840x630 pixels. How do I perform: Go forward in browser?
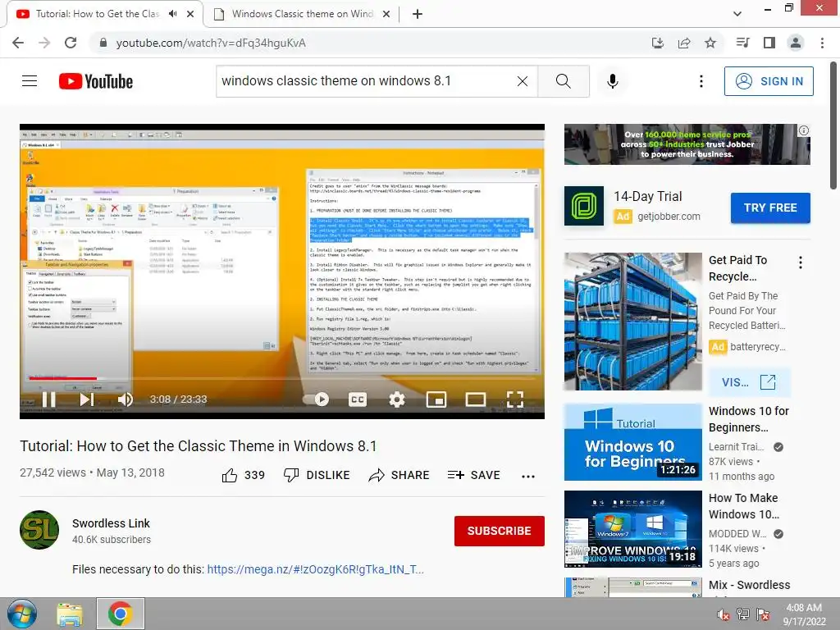(44, 43)
